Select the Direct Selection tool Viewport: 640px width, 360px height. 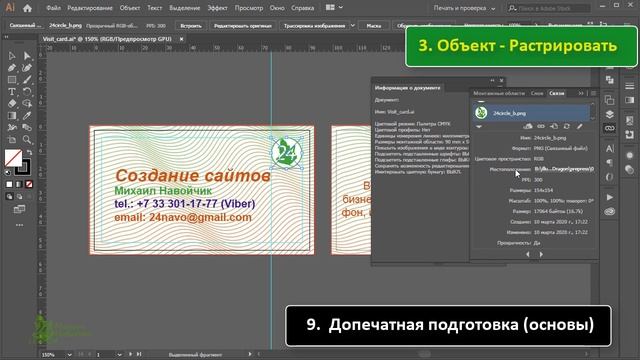tap(27, 56)
